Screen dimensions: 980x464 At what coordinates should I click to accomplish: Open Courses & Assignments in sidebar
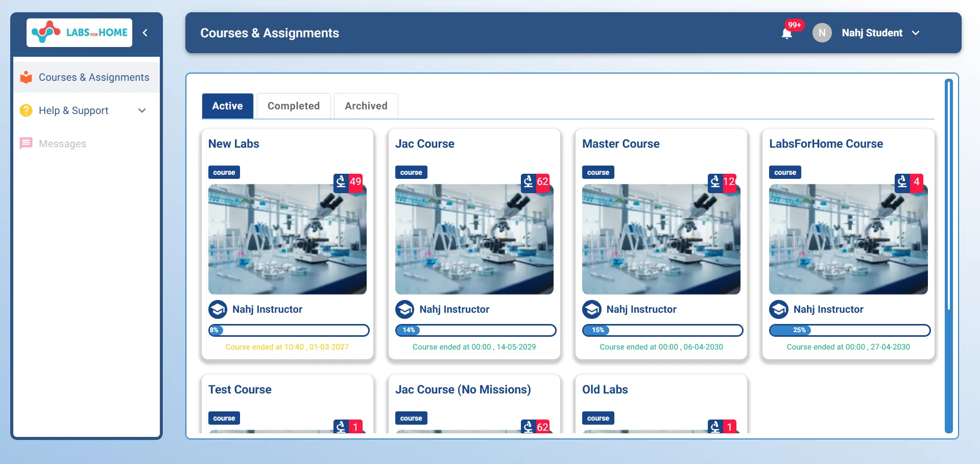click(94, 77)
